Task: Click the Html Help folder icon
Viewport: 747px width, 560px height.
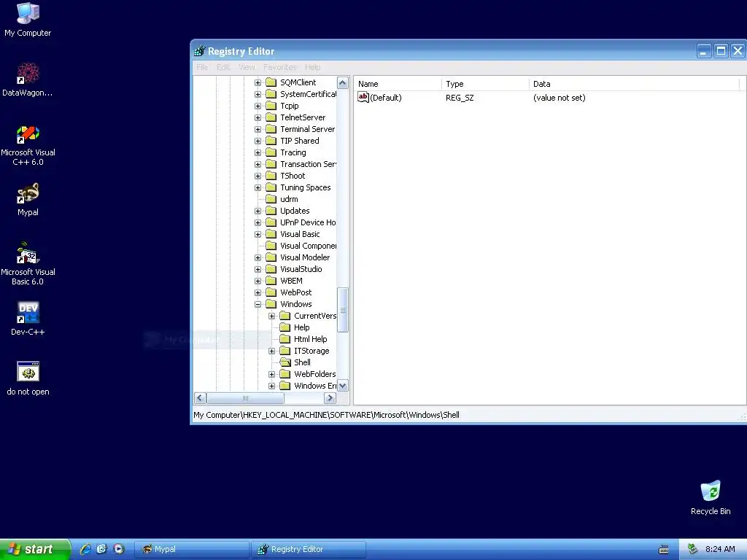Action: (x=285, y=339)
